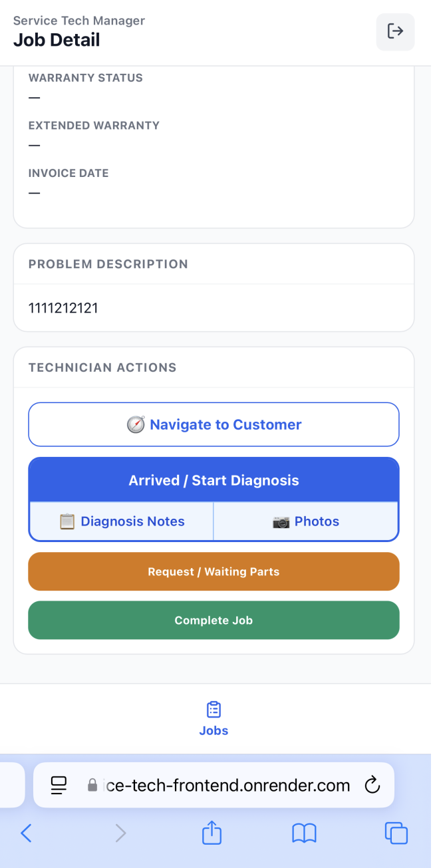Select the Jobs clipboard icon in bottom navigation
433x868 pixels.
[213, 709]
